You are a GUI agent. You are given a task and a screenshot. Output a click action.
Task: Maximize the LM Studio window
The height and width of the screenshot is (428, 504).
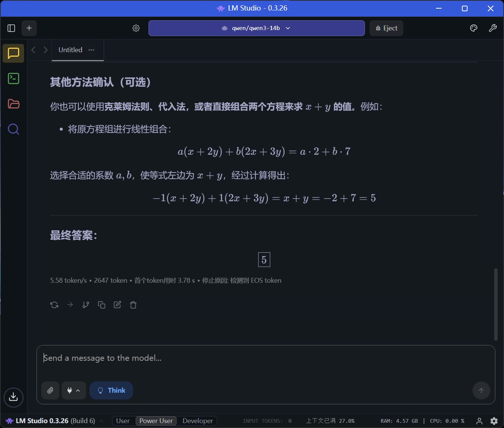click(x=465, y=8)
